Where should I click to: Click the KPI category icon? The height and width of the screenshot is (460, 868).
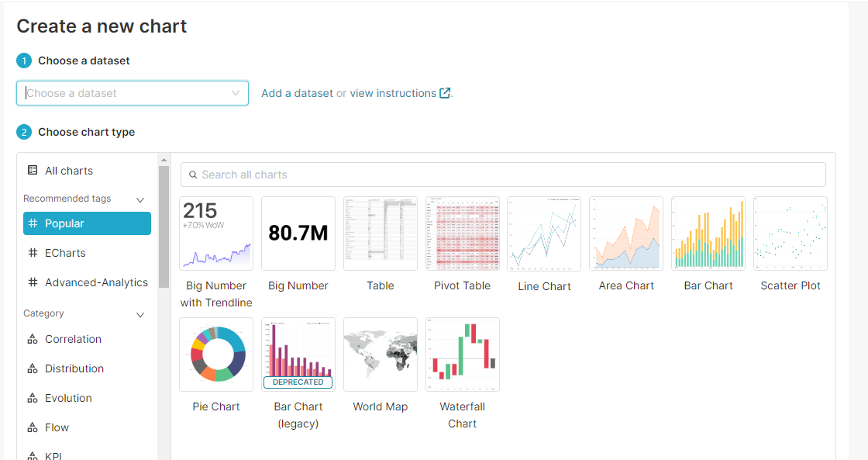(x=32, y=455)
